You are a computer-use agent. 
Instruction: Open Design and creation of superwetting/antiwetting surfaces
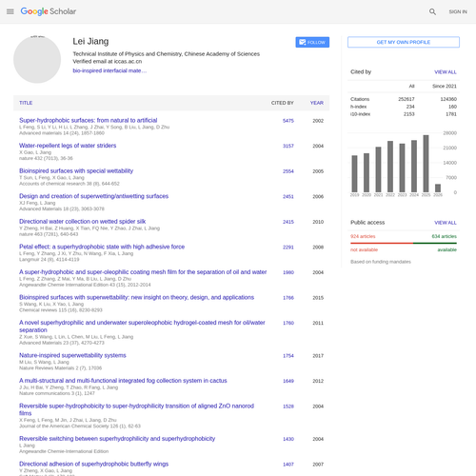93,196
